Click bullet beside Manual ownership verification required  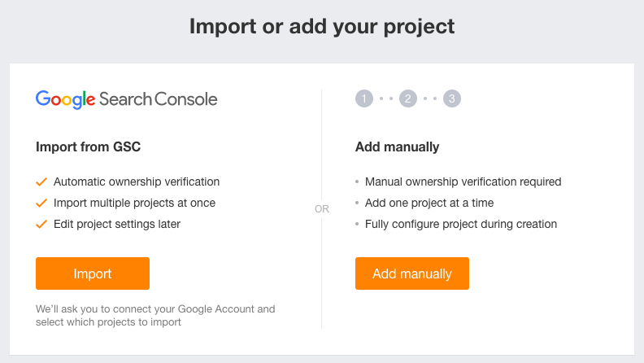pyautogui.click(x=358, y=182)
